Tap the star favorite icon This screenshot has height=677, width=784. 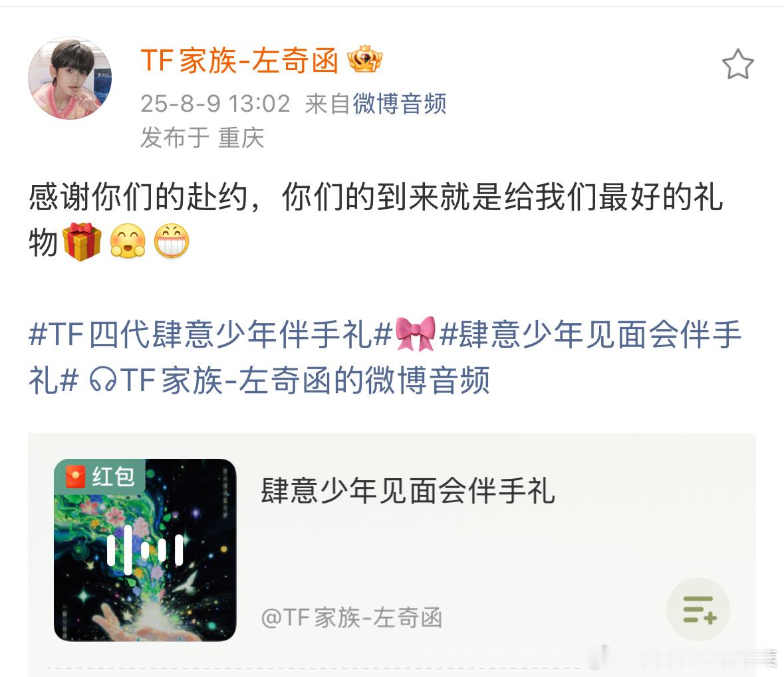(x=737, y=63)
